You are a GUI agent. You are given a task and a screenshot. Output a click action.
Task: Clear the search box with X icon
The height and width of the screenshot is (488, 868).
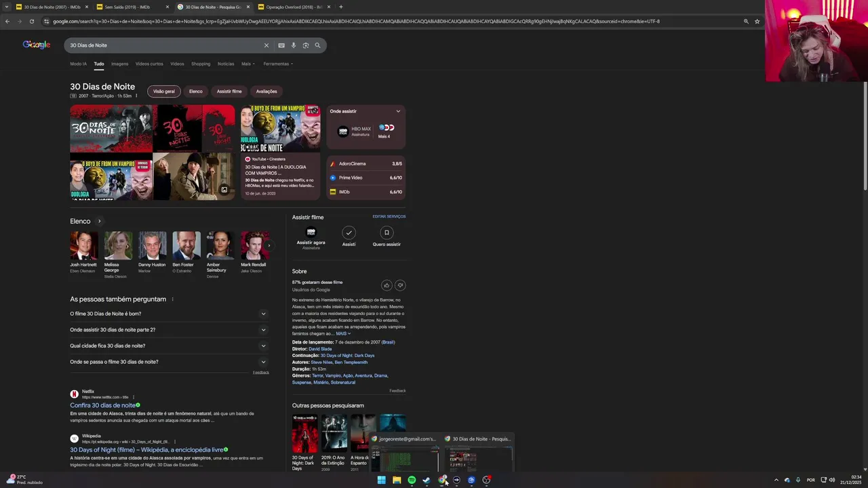pyautogui.click(x=267, y=45)
